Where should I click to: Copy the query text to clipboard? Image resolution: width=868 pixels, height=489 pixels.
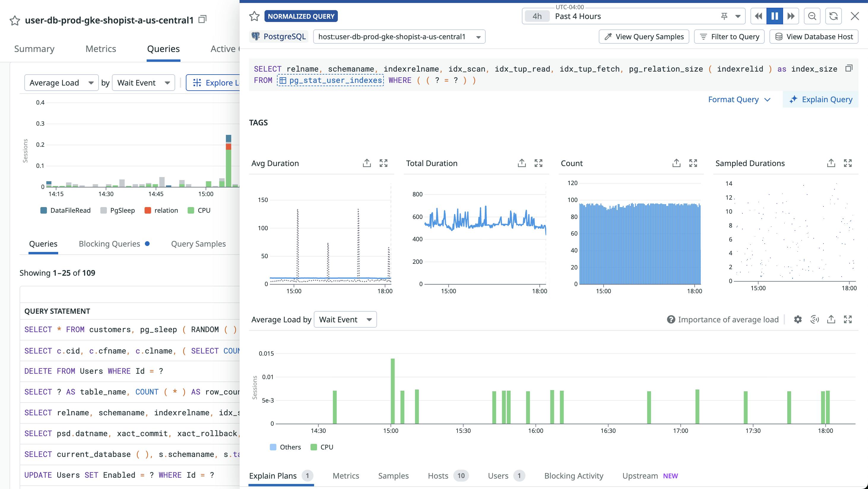[849, 68]
